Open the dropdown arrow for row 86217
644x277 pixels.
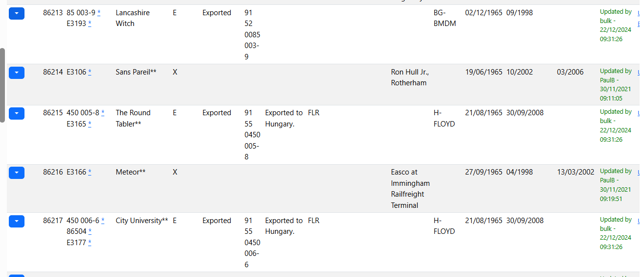[x=17, y=221]
